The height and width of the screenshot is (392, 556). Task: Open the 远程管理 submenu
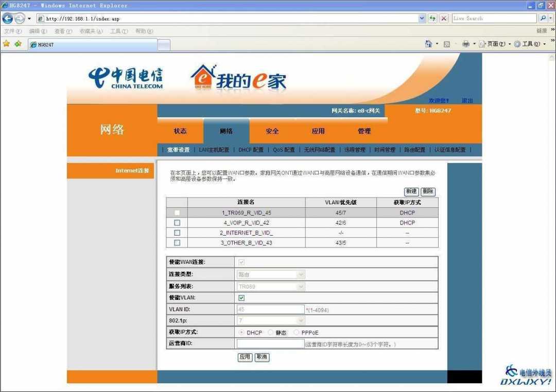pyautogui.click(x=355, y=150)
